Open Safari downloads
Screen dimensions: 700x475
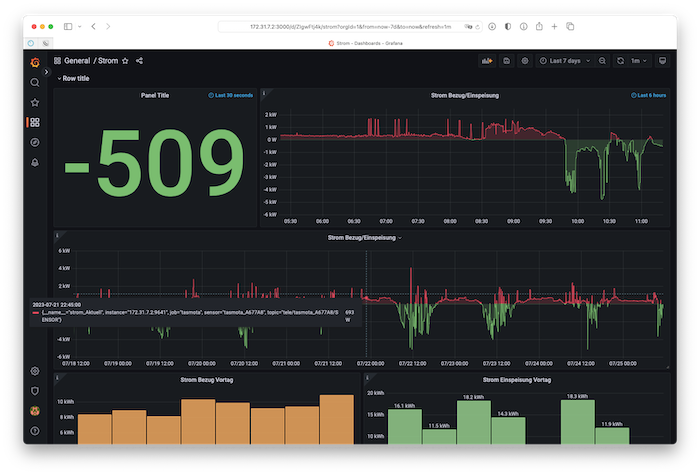(x=492, y=26)
